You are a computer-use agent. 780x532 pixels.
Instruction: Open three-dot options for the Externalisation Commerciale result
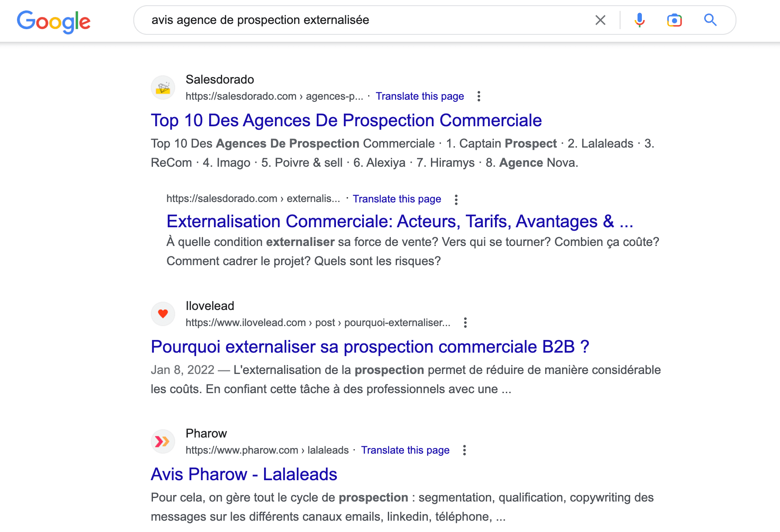coord(456,199)
